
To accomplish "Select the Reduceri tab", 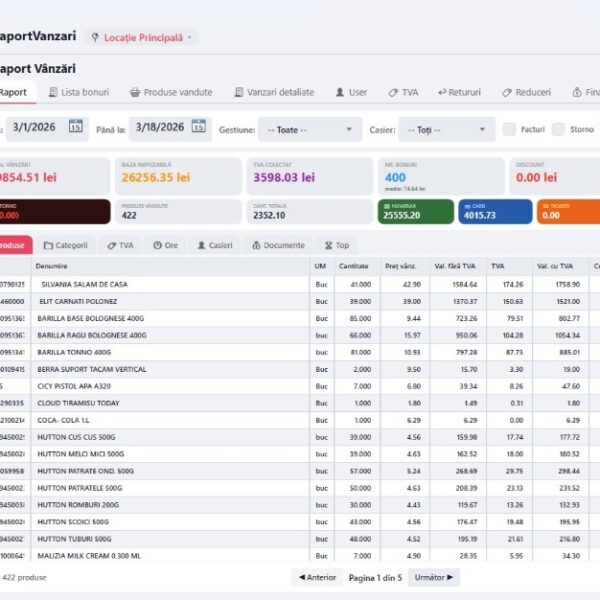I will click(x=527, y=92).
